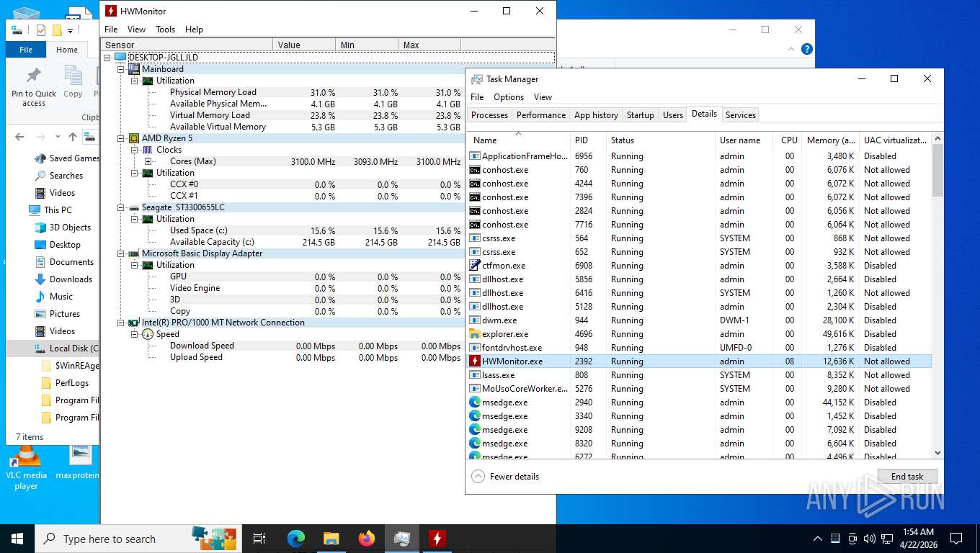980x553 pixels.
Task: Click the Up arrow in File Explorer
Action: [73, 137]
